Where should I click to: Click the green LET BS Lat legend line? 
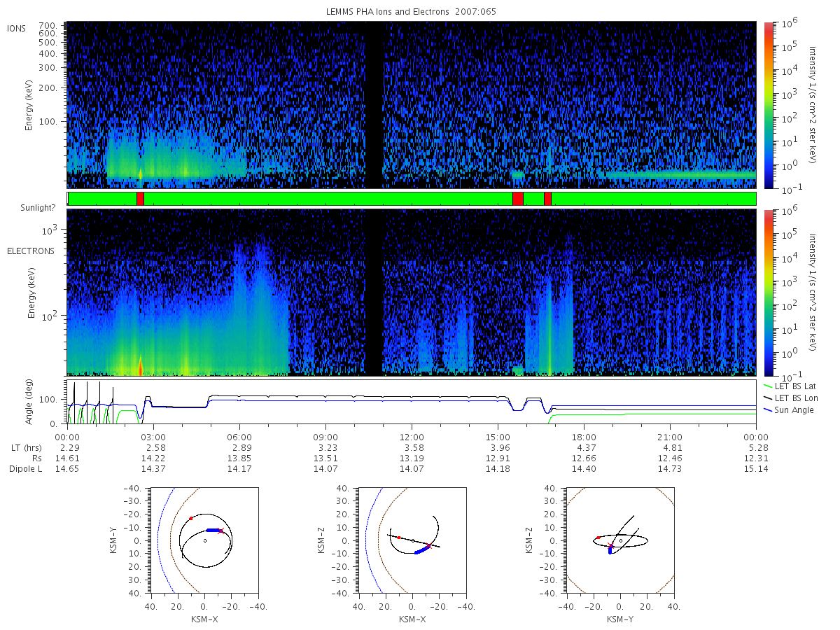pos(768,386)
